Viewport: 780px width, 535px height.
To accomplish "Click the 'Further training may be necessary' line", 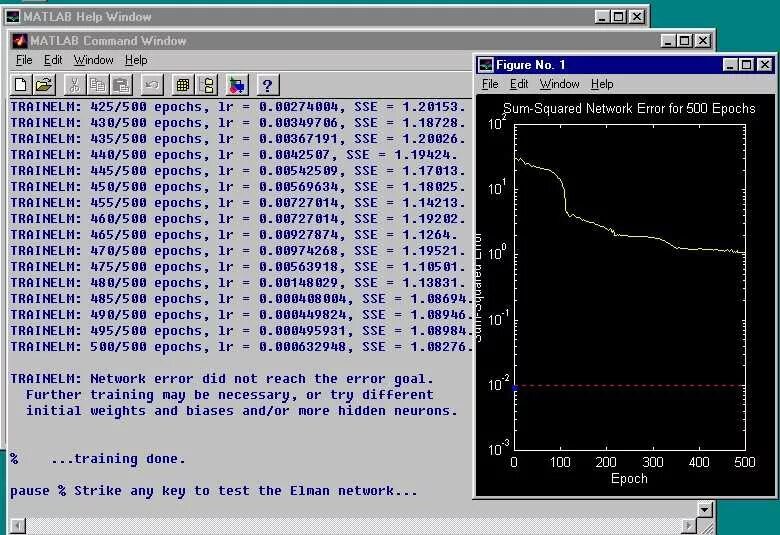I will (x=230, y=395).
